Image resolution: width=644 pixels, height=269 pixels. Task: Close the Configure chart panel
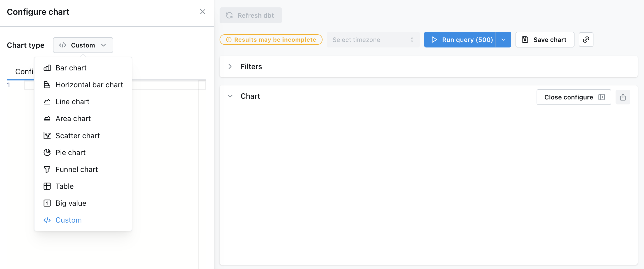click(202, 12)
